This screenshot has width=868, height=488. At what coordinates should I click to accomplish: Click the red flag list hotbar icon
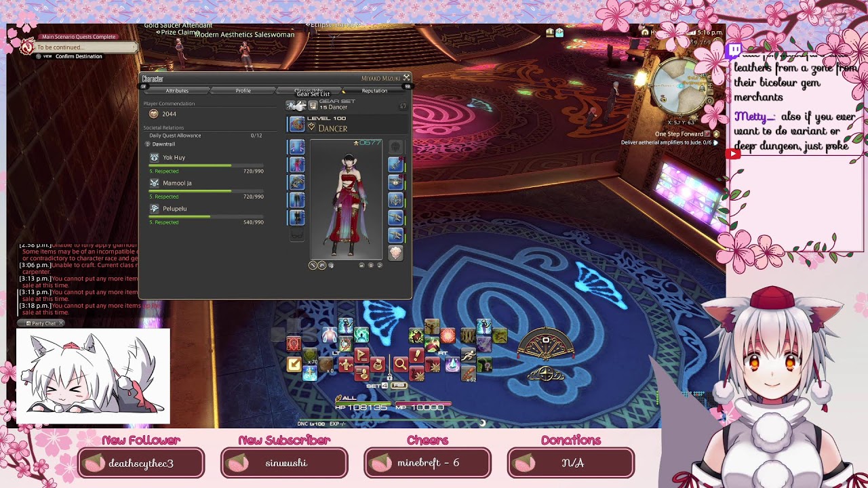click(x=362, y=355)
